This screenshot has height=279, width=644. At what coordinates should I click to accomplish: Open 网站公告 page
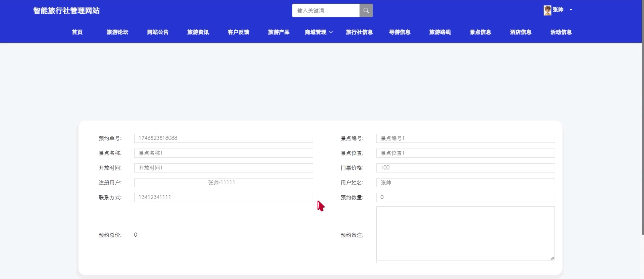158,32
